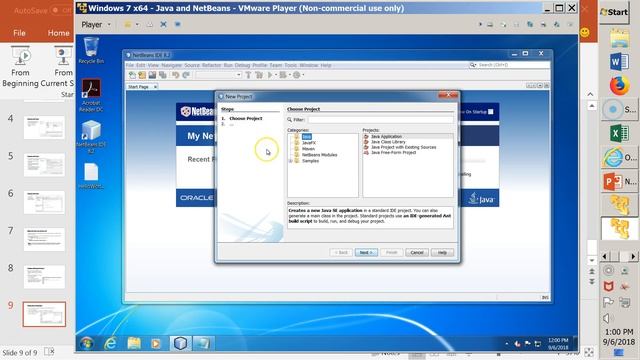Viewport: 640px width, 360px height.
Task: Open PowerPoint Home tab
Action: coord(58,33)
